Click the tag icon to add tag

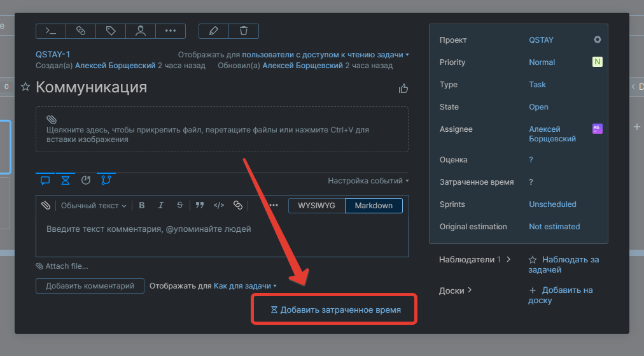(111, 31)
